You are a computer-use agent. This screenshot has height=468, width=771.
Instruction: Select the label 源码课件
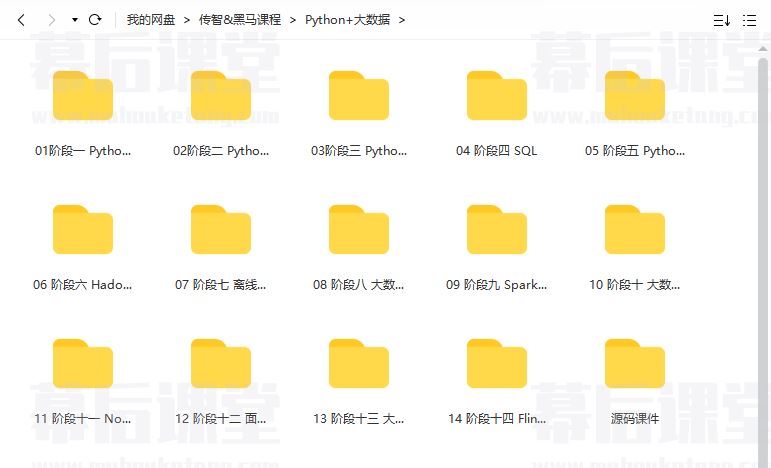point(635,418)
